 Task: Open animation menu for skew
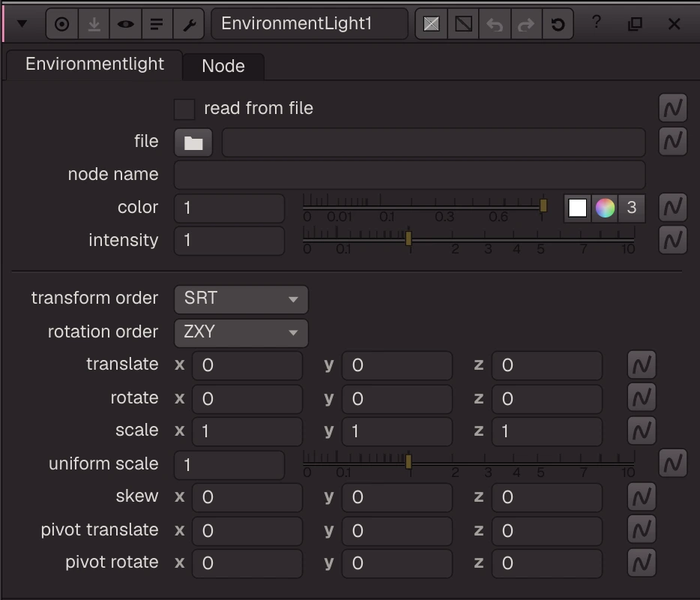[642, 496]
